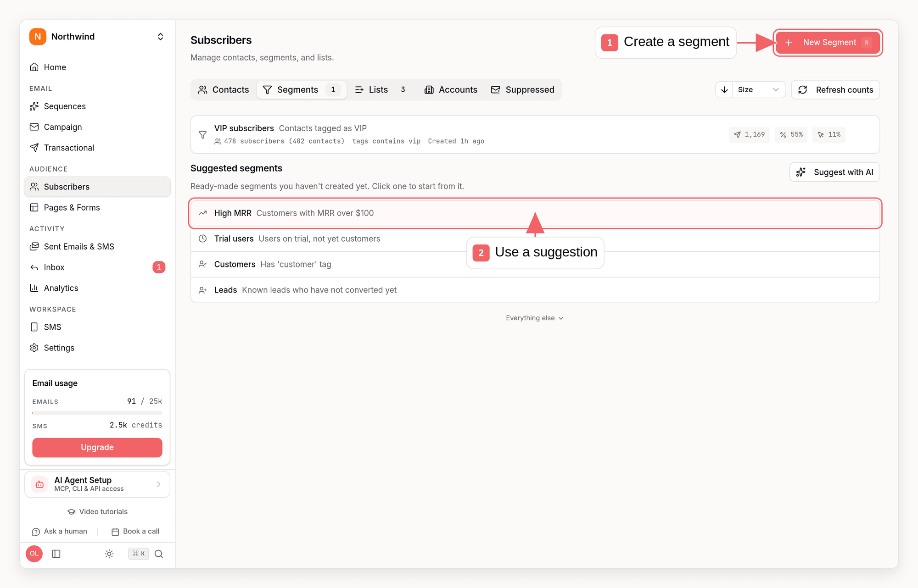The width and height of the screenshot is (918, 588).
Task: Click the orange Northwind N logo
Action: pos(38,37)
